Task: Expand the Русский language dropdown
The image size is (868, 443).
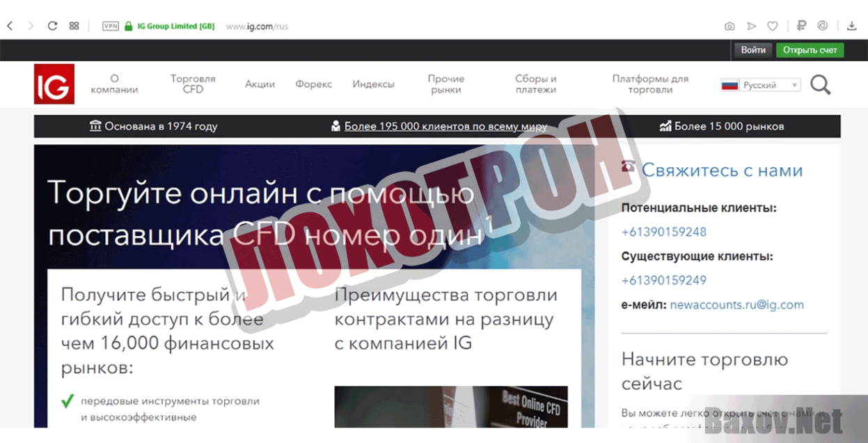Action: coord(769,85)
